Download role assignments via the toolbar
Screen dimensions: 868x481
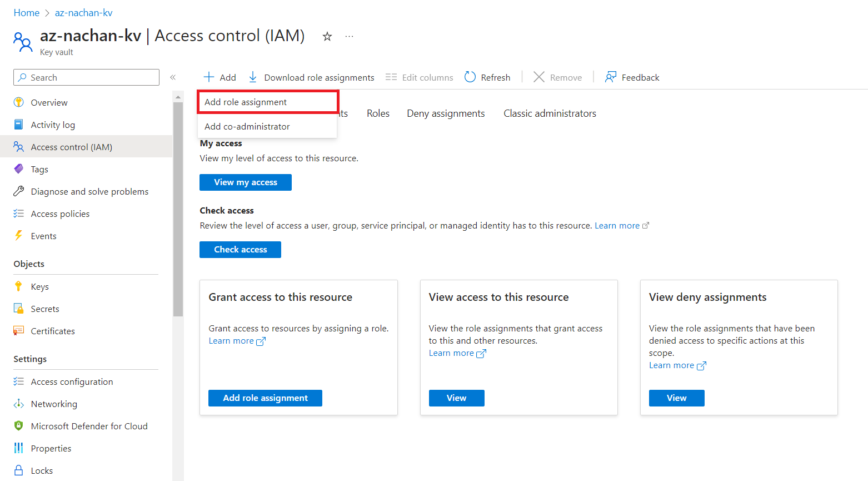click(x=311, y=77)
